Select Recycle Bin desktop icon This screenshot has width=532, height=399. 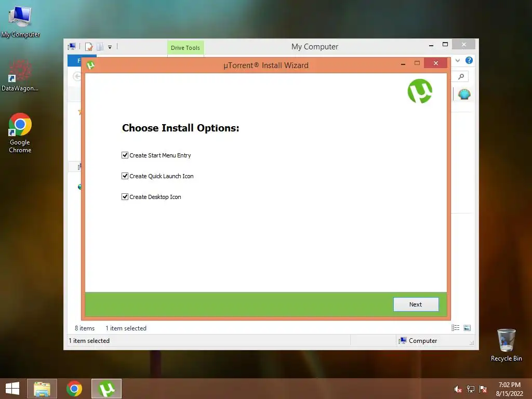coord(506,345)
